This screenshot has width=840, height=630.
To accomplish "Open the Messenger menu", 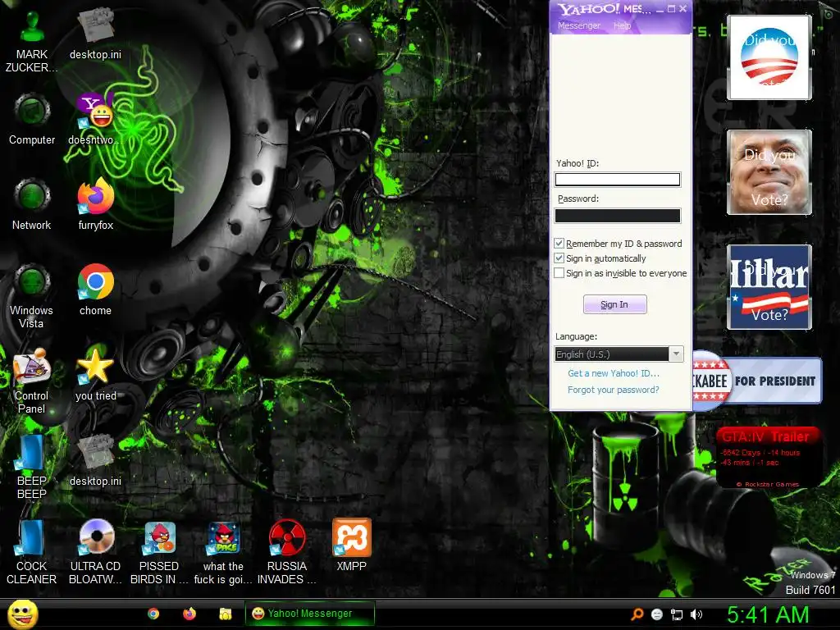I will [578, 25].
